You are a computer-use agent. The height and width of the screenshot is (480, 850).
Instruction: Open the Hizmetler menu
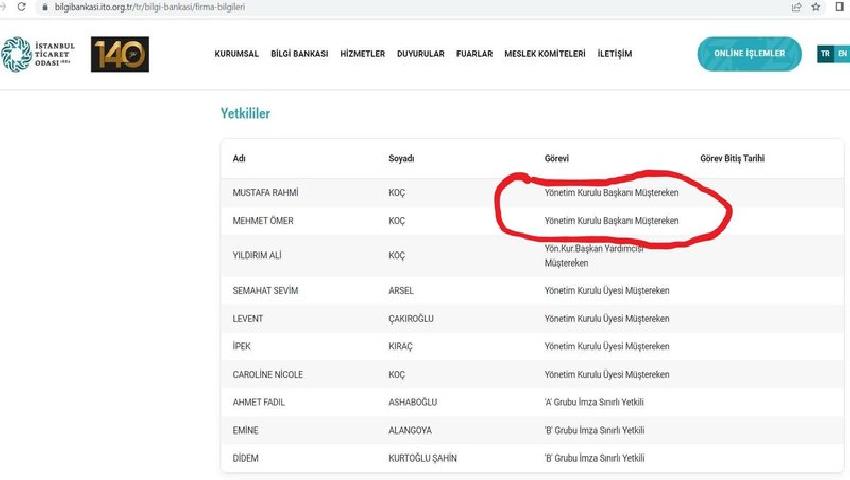(363, 54)
